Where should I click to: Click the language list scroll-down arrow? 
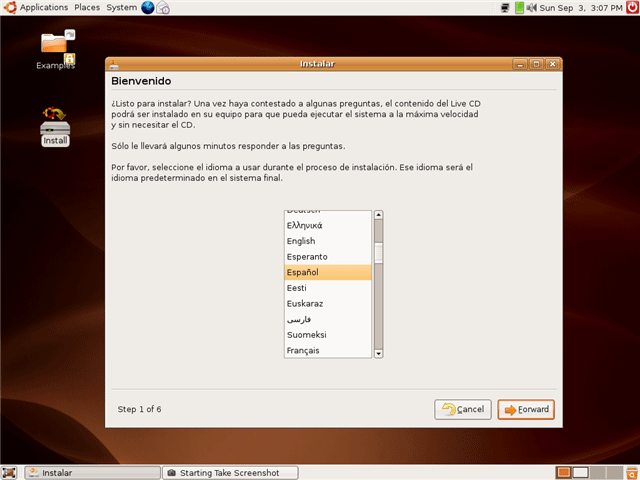(x=378, y=353)
